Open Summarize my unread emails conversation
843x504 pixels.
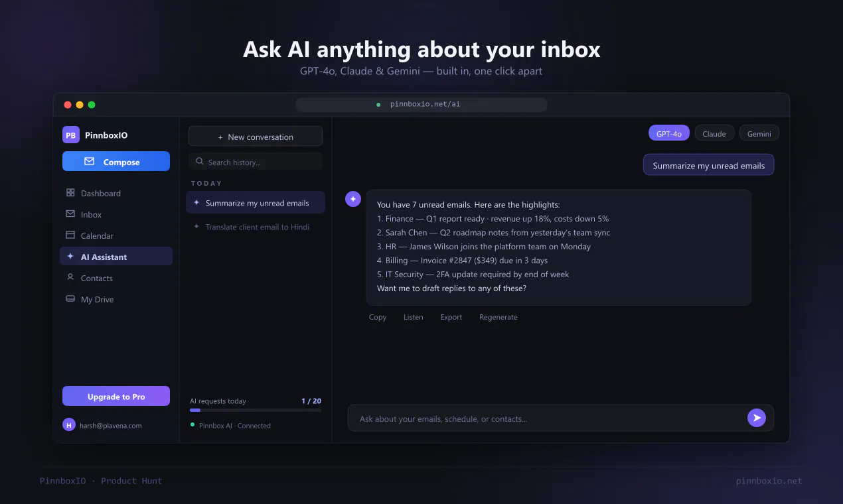click(256, 203)
